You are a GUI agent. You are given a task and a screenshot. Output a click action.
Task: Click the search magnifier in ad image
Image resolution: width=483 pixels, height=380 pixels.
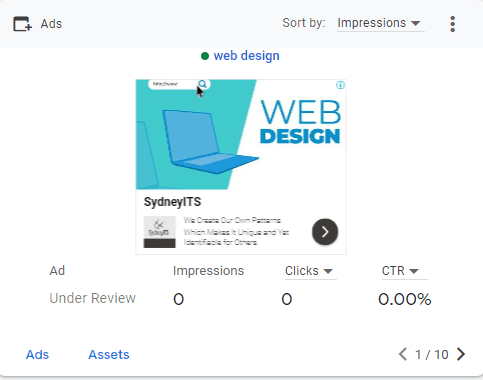pyautogui.click(x=202, y=84)
